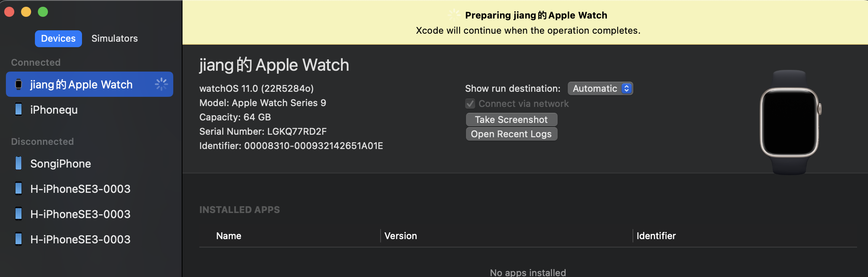Screen dimensions: 868x277
Task: Click Open Recent Logs
Action: [x=511, y=134]
